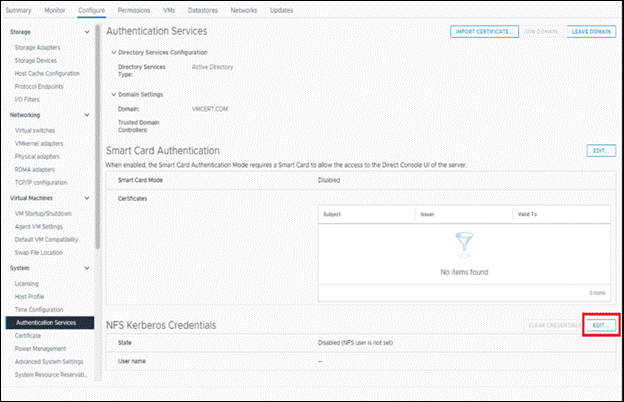Collapse Directory Services Configuration section

tap(113, 52)
